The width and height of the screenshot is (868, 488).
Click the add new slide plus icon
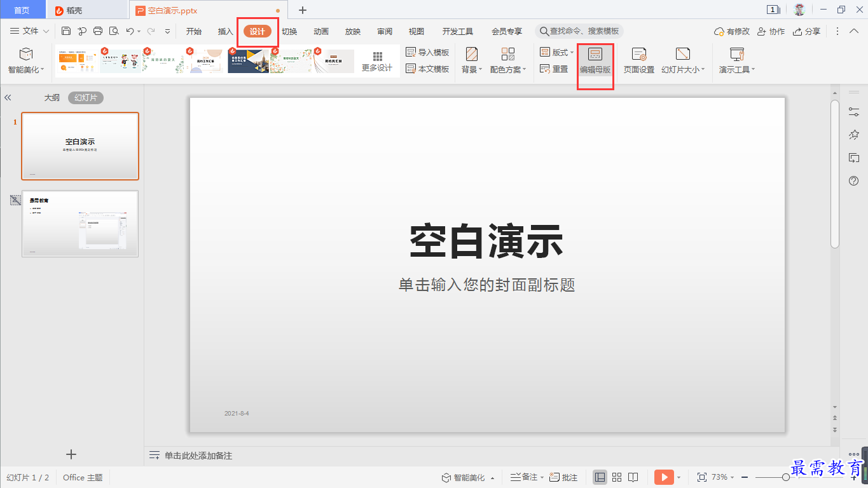[x=71, y=454]
